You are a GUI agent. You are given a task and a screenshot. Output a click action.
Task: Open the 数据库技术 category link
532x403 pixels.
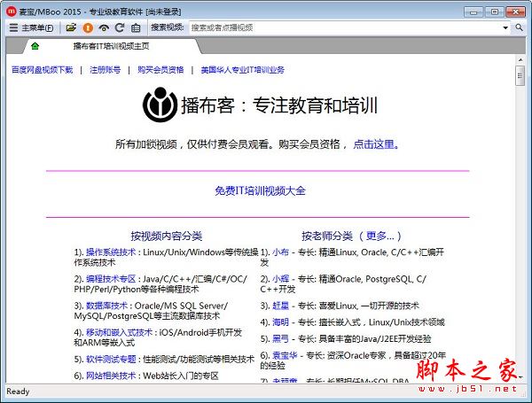[107, 306]
